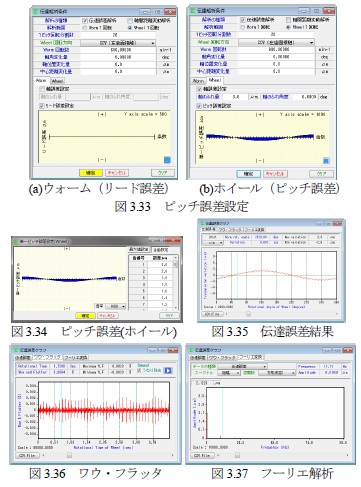
Task: Click CSV File button in Fourier window
Action: coord(202,455)
